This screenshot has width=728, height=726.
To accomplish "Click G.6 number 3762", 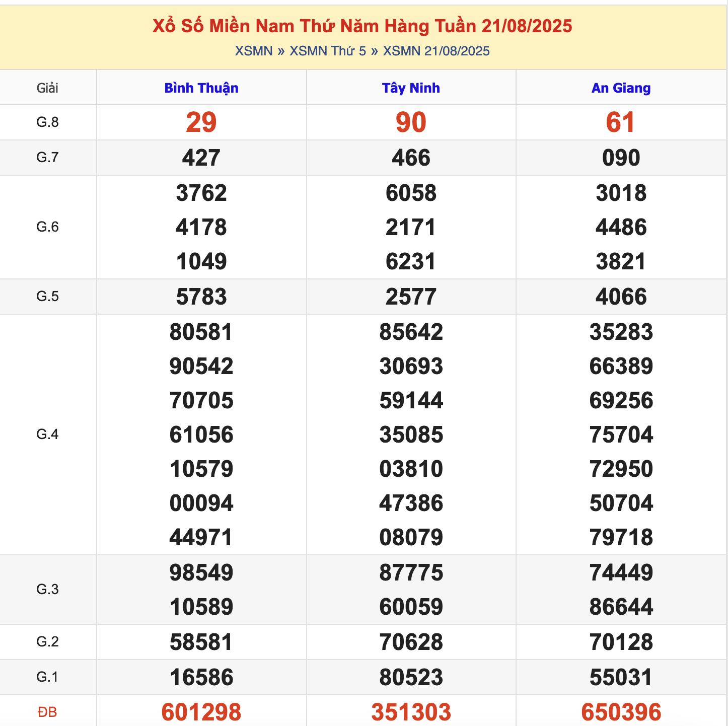I will pyautogui.click(x=201, y=193).
